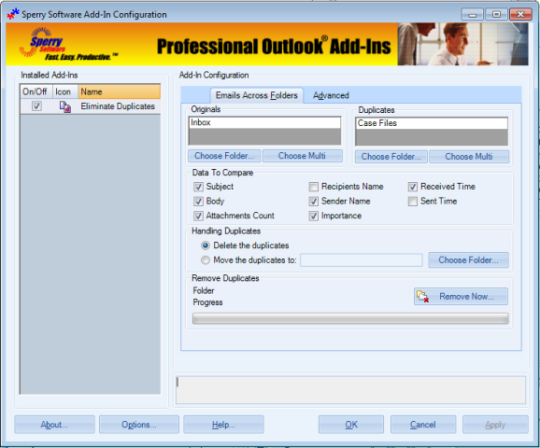Screen dimensions: 540x448
Task: Uncheck the Body checkbox
Action: coord(198,201)
